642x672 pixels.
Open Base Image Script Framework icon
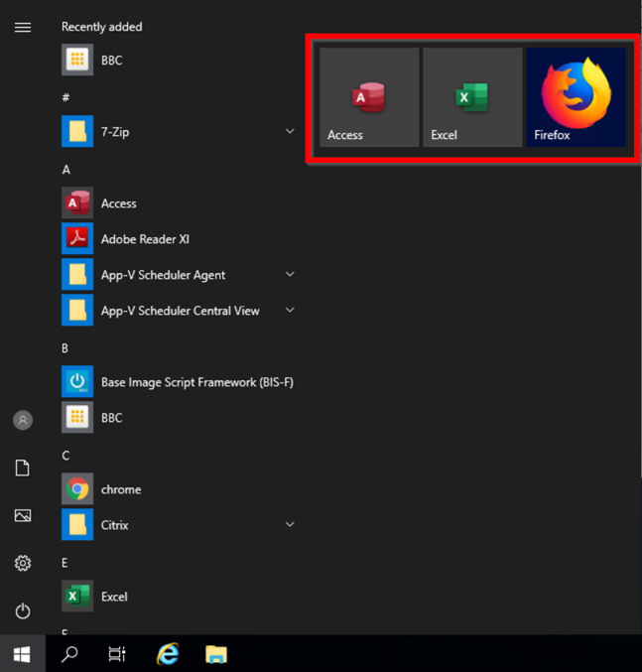tap(77, 381)
